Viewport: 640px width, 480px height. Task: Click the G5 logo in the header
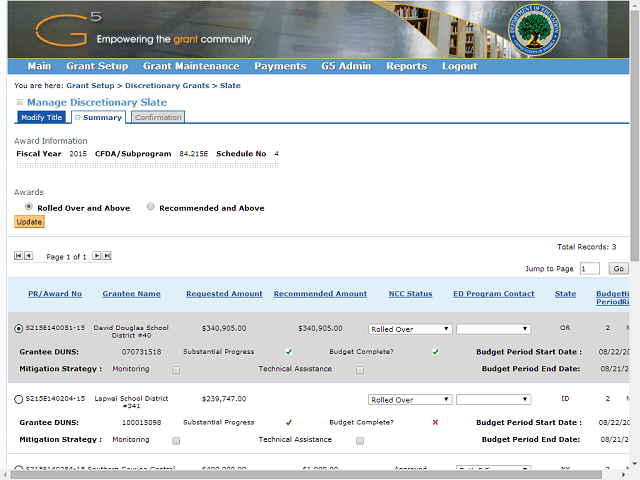tap(67, 29)
